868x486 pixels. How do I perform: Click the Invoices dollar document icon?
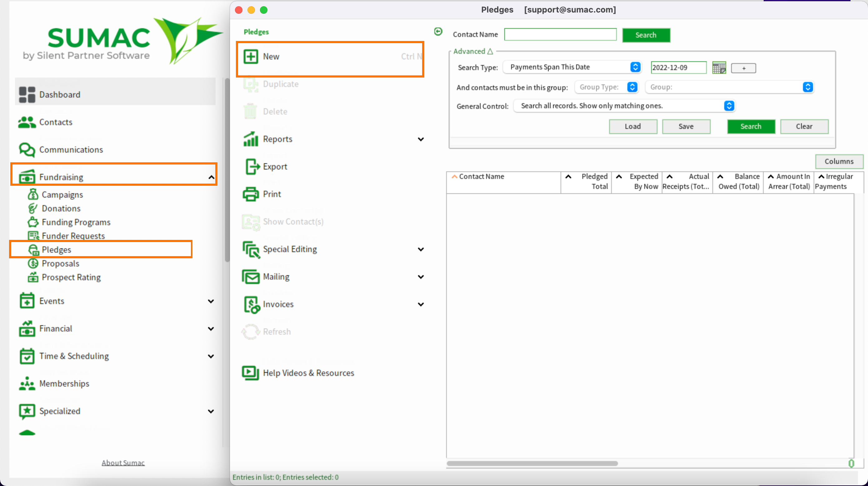click(x=252, y=305)
